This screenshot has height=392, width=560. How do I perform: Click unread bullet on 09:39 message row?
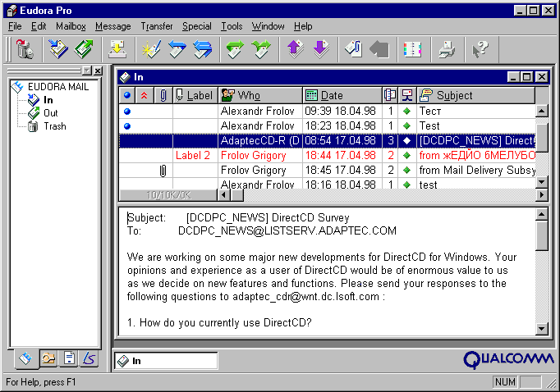click(x=126, y=112)
